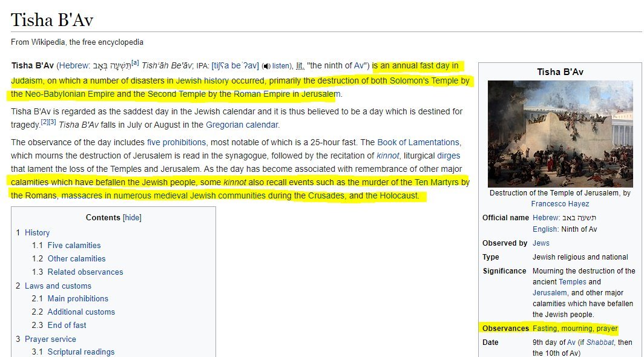Open citation [3] reference
The image size is (644, 357).
coord(52,122)
